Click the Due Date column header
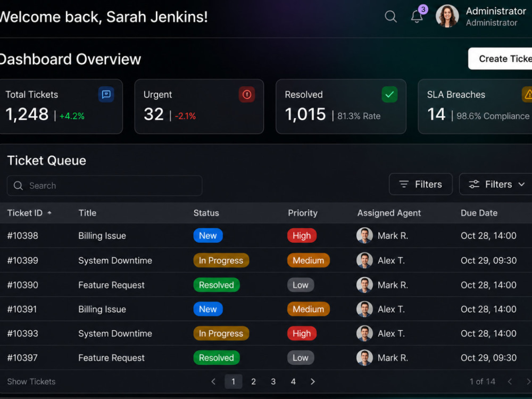532x399 pixels. click(479, 213)
